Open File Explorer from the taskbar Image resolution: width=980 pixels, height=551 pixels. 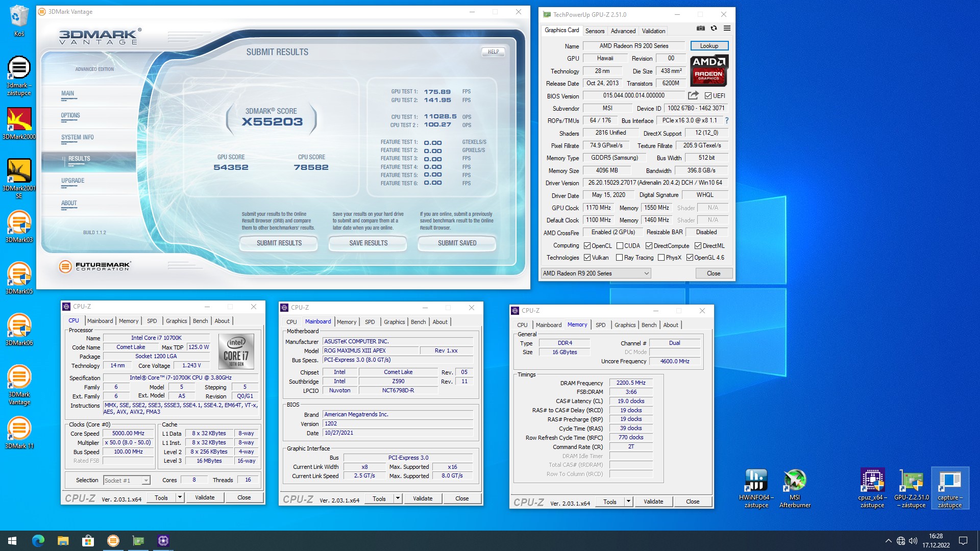click(x=63, y=541)
